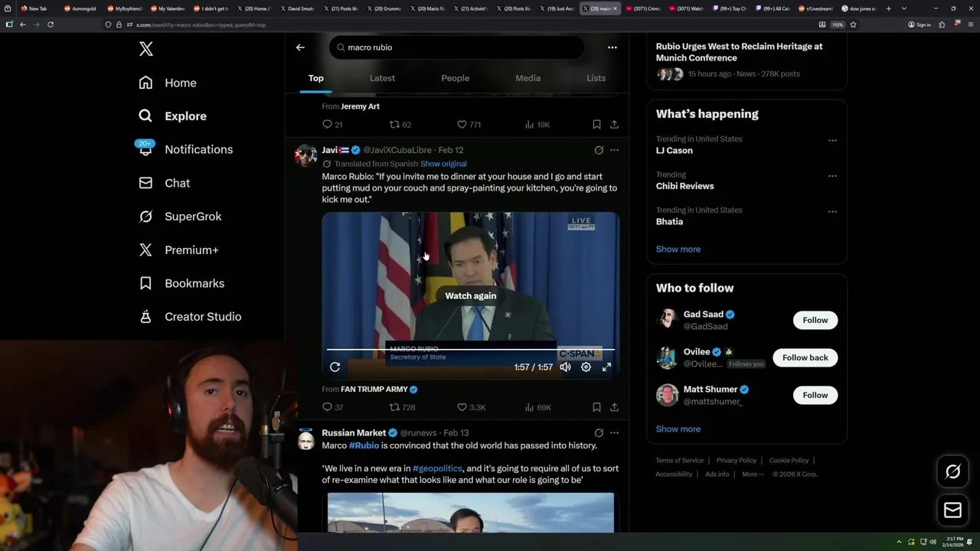Click the #Rubio hashtag
Screen dimensions: 980x551
[x=364, y=445]
